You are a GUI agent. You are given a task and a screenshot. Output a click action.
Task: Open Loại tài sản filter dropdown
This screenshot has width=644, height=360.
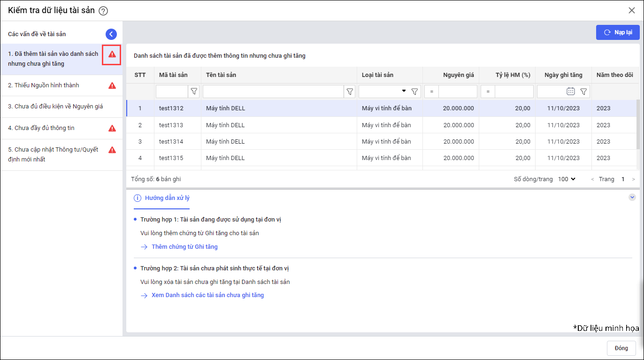404,92
